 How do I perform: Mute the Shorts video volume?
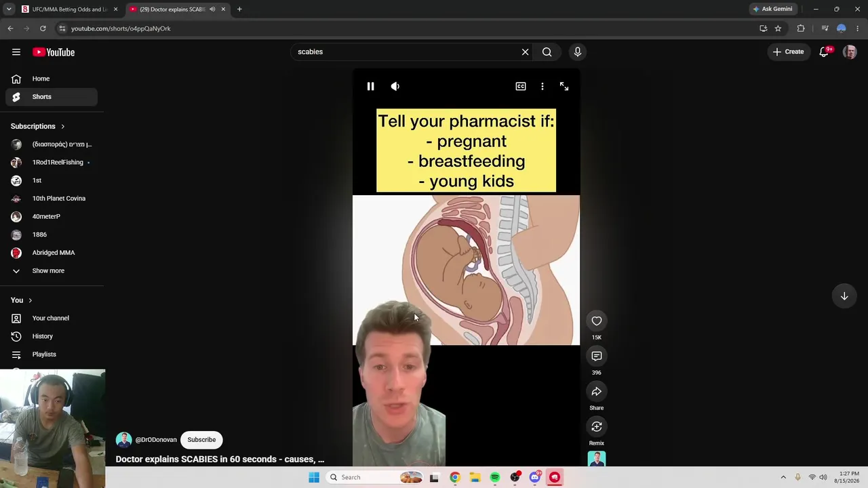395,86
